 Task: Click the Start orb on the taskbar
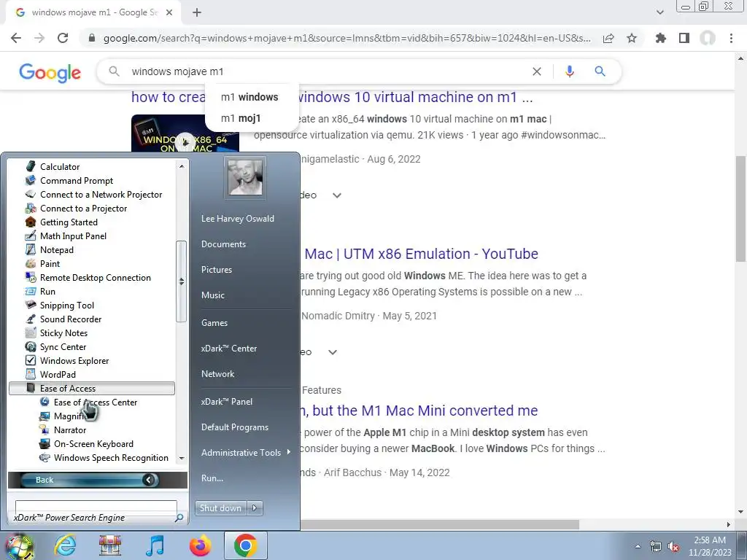click(18, 545)
